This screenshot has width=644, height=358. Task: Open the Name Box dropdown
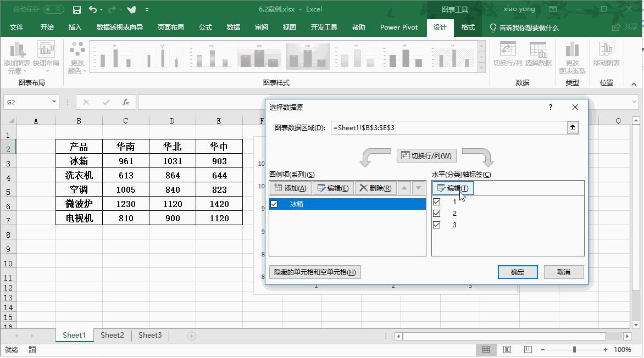(53, 102)
